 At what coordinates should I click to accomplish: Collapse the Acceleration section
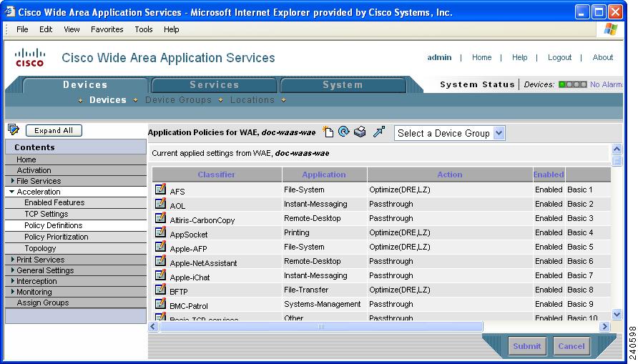(12, 191)
